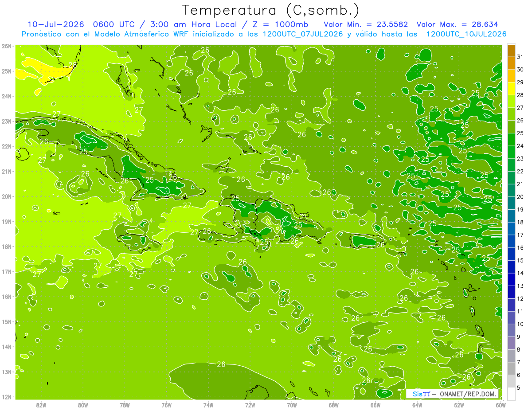Click the white swatch below legend value 5
This screenshot has width=532, height=411.
[511, 394]
